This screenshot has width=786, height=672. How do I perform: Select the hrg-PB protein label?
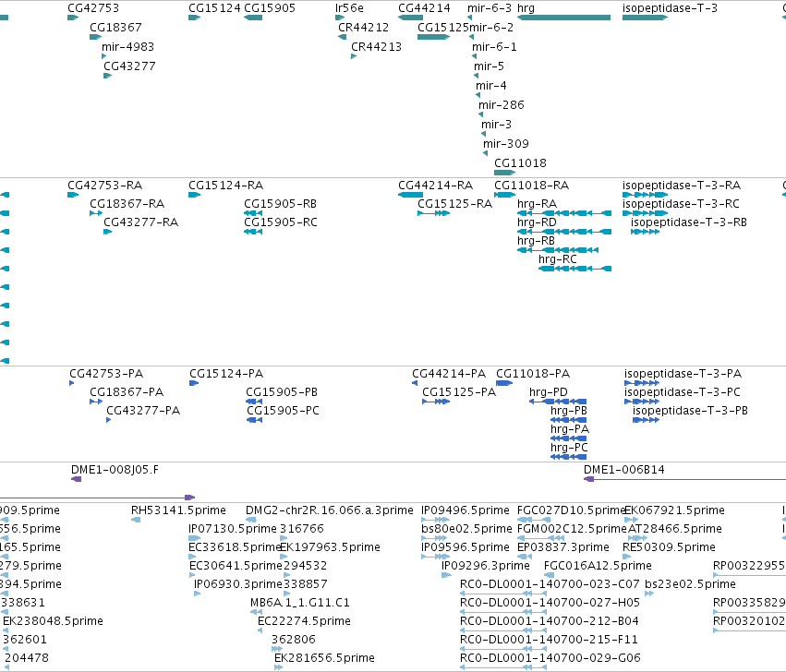[569, 411]
